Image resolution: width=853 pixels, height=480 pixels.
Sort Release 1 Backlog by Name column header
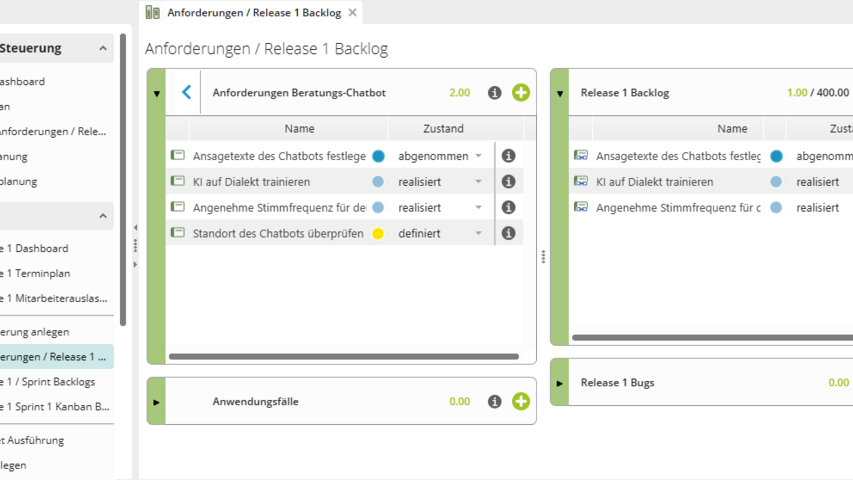pos(732,128)
